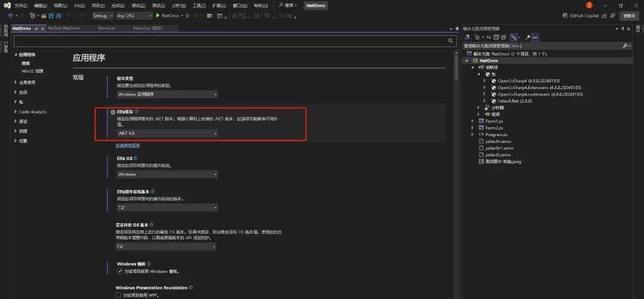
Task: Enable WPF for this project checkbox
Action: pos(119,295)
